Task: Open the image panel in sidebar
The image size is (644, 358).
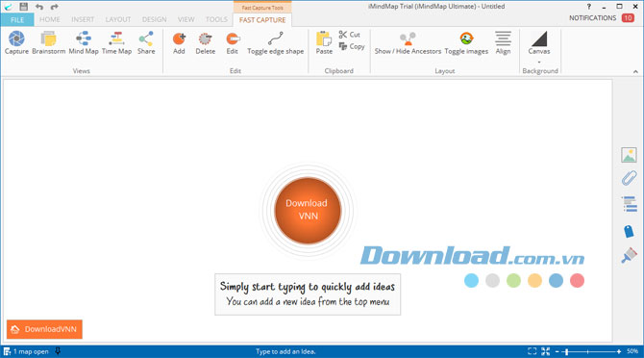Action: [x=629, y=155]
